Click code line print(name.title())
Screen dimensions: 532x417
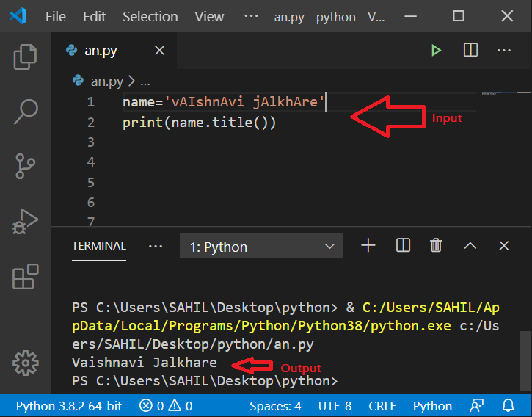coord(199,123)
